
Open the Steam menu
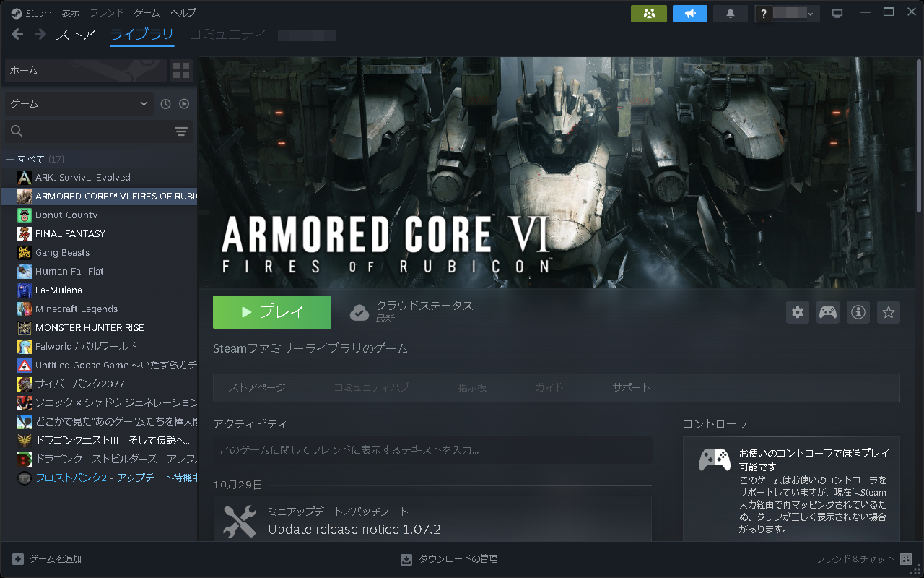(39, 13)
